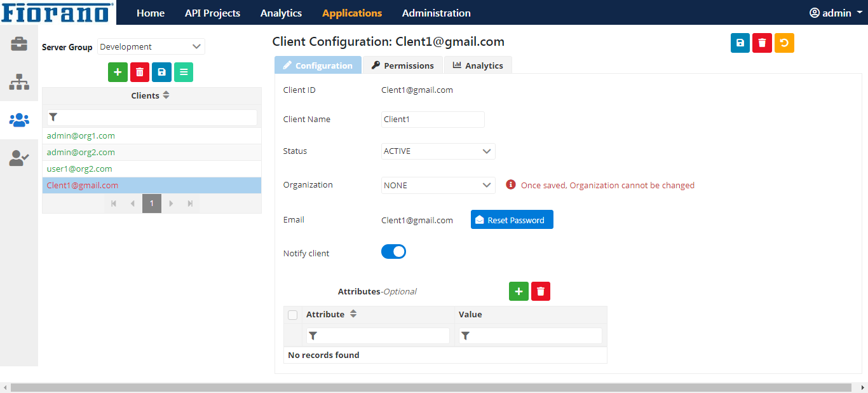Check the select-all attributes checkbox
This screenshot has width=868, height=393.
[x=292, y=315]
